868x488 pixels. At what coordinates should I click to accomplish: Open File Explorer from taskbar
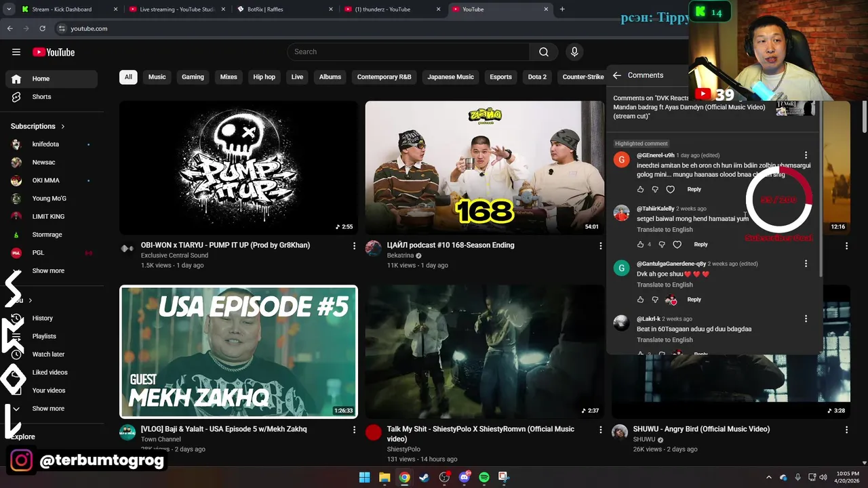384,477
